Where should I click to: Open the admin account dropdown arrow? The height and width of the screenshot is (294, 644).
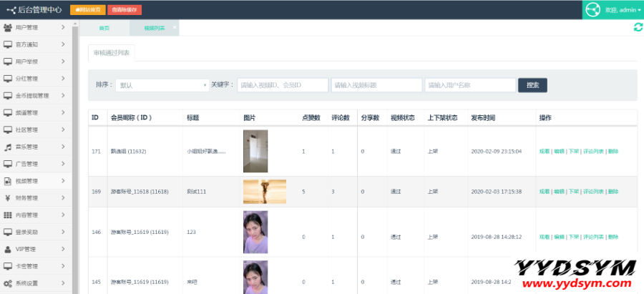pyautogui.click(x=639, y=10)
